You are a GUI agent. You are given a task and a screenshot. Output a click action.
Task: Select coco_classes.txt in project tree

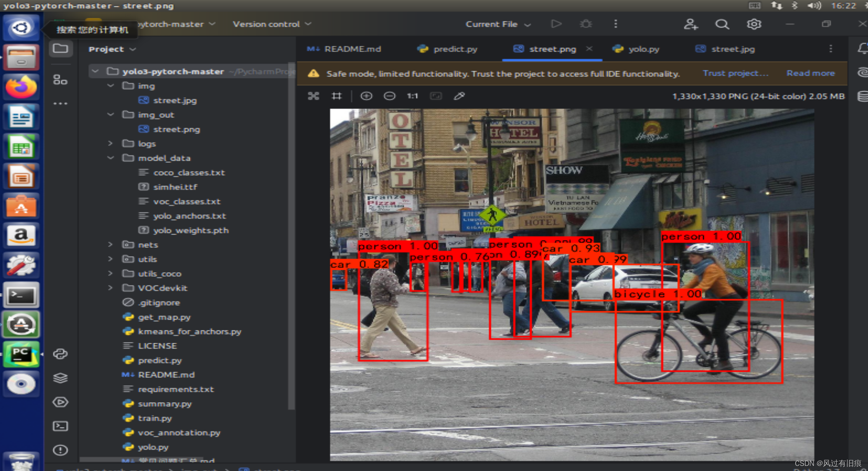tap(189, 172)
